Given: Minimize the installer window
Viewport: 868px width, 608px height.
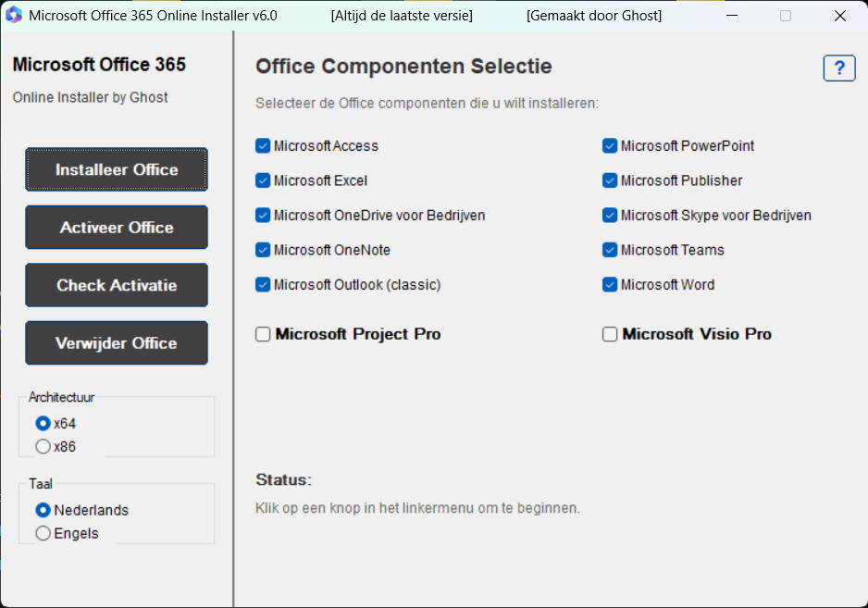Looking at the screenshot, I should [x=732, y=16].
